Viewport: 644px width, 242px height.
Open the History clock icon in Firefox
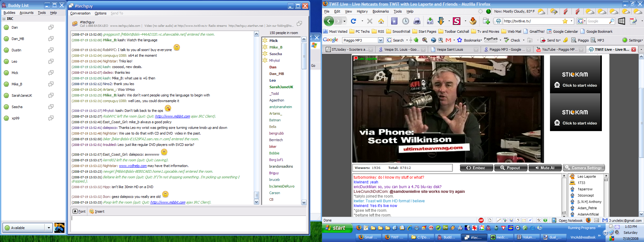pyautogui.click(x=406, y=21)
